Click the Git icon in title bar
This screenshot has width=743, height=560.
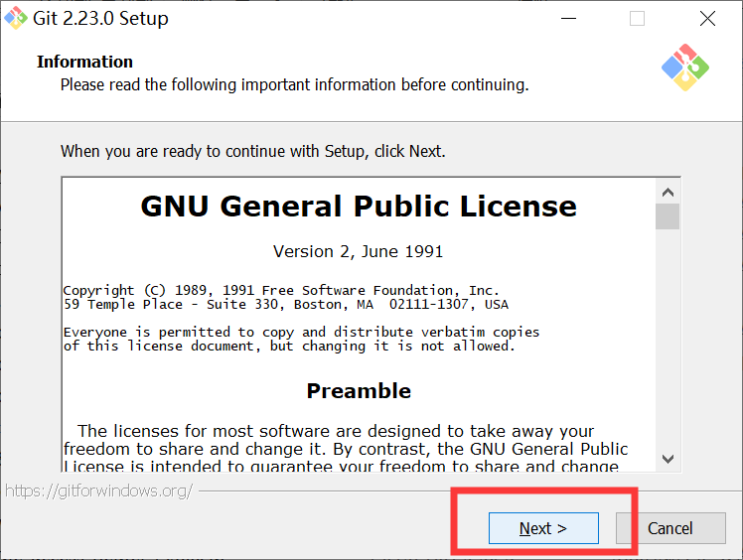point(16,18)
